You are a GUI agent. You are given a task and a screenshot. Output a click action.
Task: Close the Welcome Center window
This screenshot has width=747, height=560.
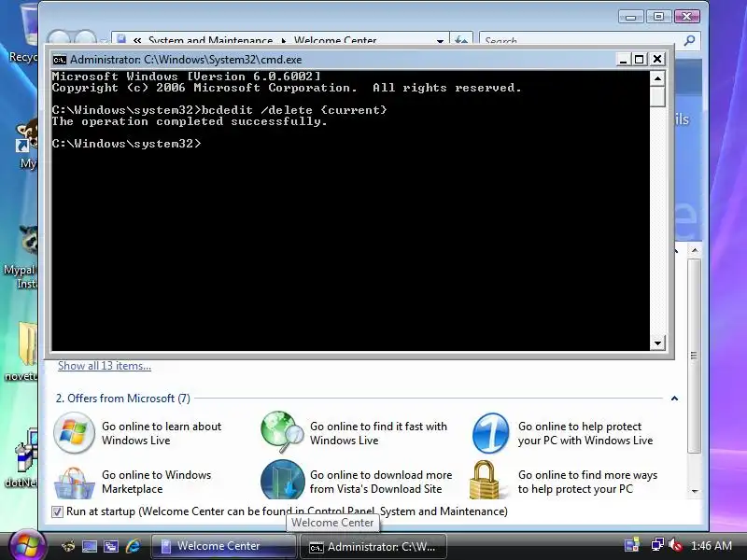pyautogui.click(x=687, y=17)
